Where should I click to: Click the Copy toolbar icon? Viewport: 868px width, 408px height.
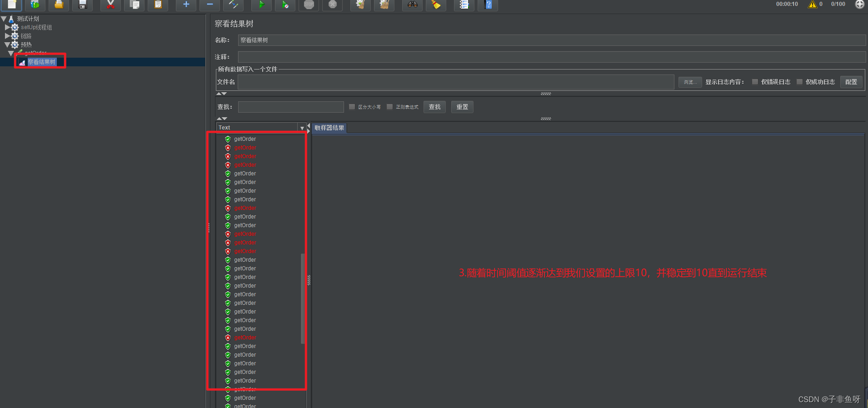point(135,5)
